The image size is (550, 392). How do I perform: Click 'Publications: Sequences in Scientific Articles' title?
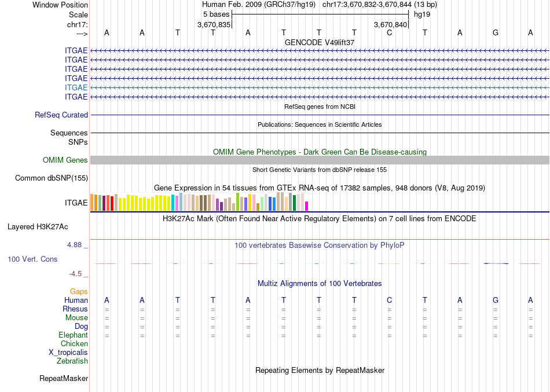pyautogui.click(x=320, y=124)
